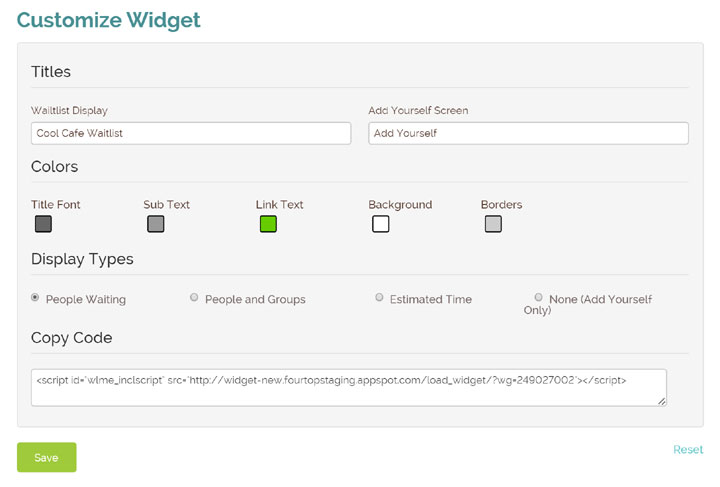Focus the Add Yourself Screen text field
The width and height of the screenshot is (720, 487).
529,134
